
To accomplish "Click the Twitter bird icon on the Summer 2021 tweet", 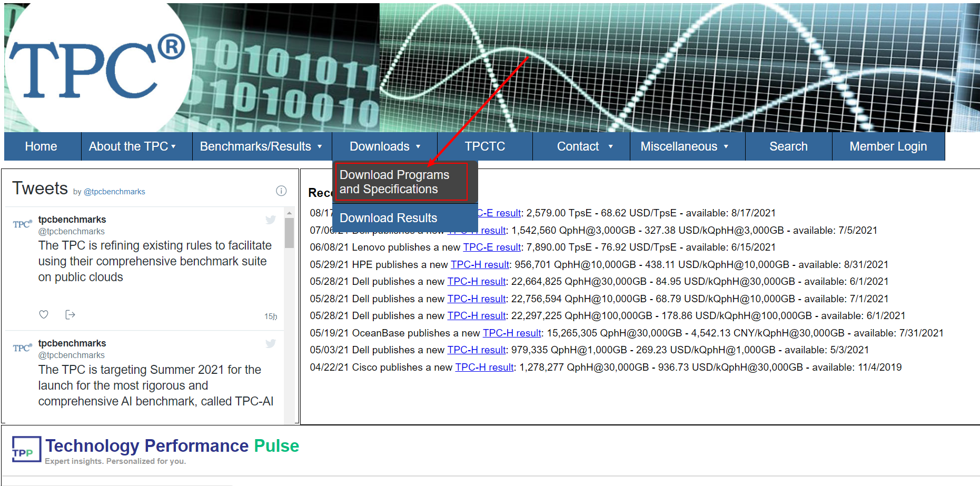I will point(271,344).
